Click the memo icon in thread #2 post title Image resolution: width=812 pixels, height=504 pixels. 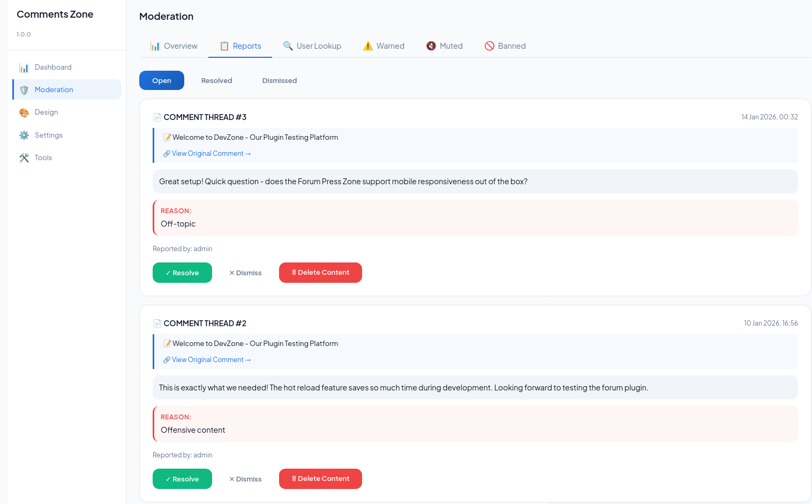click(x=167, y=344)
